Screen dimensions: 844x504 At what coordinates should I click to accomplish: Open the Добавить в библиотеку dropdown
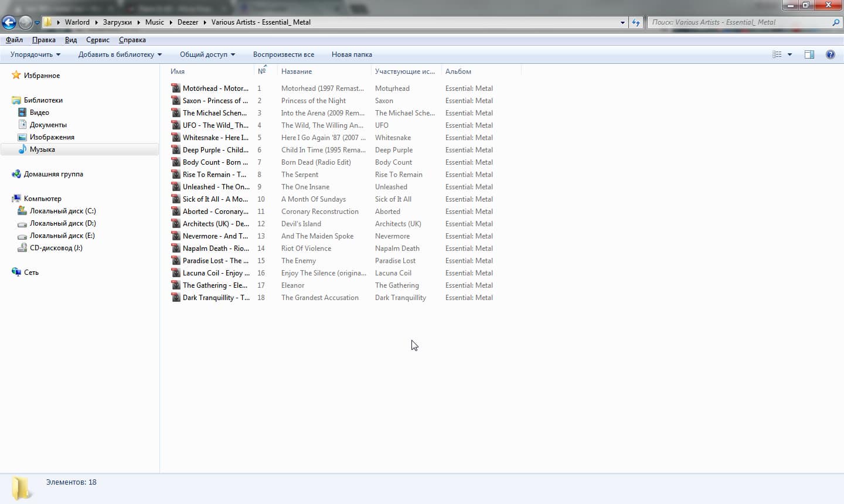point(120,55)
